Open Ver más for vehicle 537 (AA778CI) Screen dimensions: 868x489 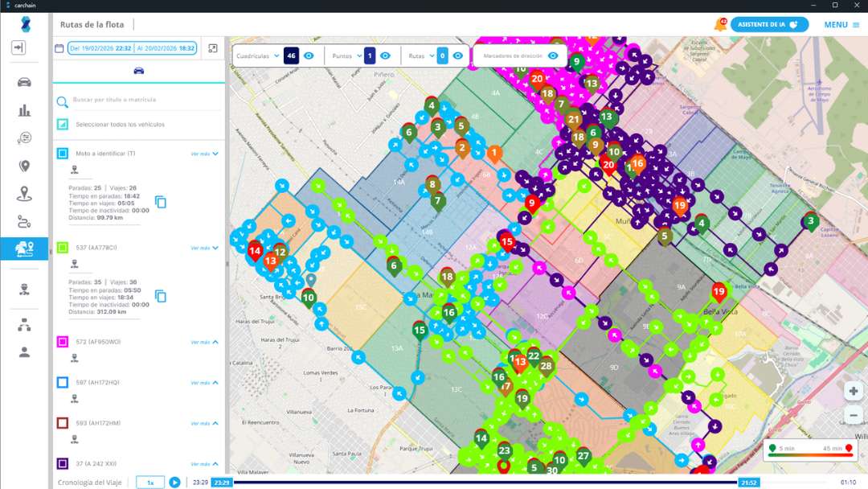[201, 248]
